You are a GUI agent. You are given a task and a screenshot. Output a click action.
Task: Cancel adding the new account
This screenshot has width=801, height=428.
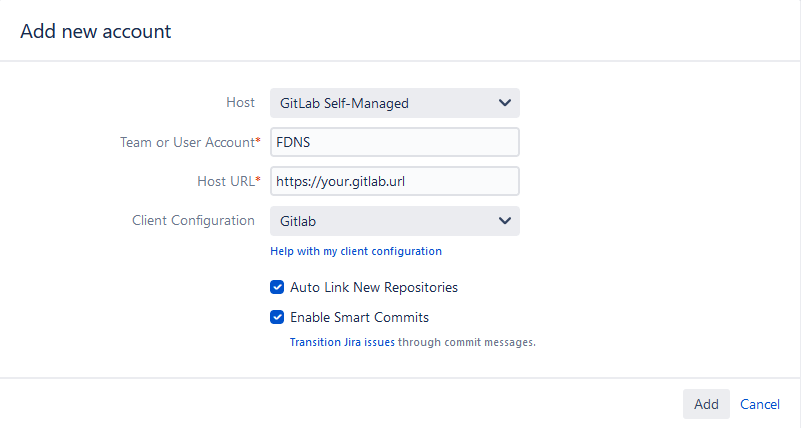(x=760, y=404)
